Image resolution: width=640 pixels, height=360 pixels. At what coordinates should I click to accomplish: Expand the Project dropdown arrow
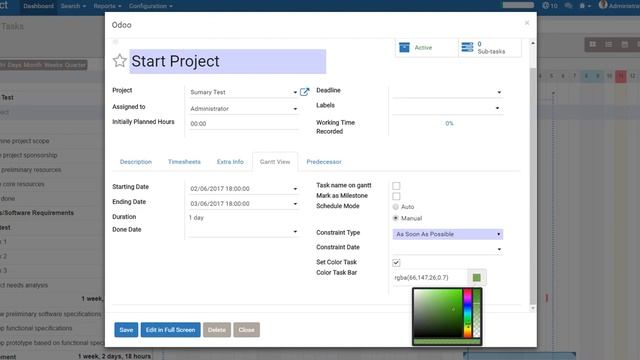point(295,92)
